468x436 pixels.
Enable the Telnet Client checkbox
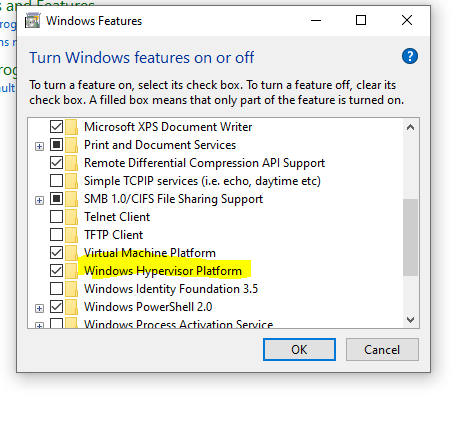(x=56, y=217)
